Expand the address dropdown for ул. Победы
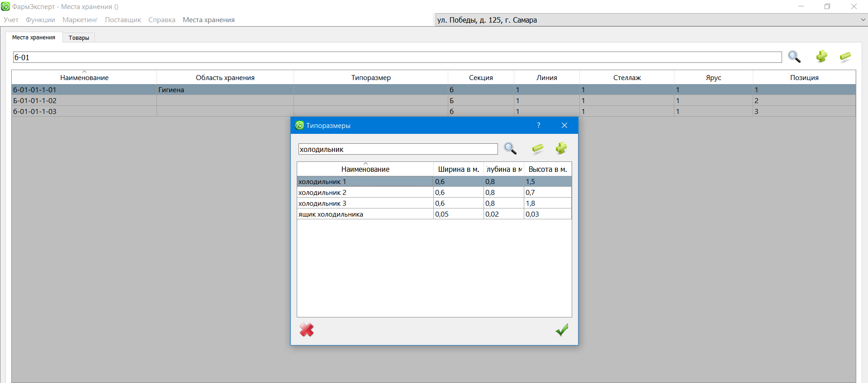This screenshot has height=383, width=868. pos(863,20)
